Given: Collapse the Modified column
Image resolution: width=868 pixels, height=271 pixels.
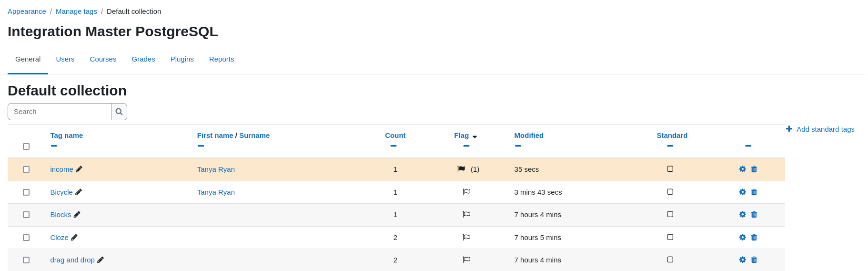Looking at the screenshot, I should click(x=518, y=146).
